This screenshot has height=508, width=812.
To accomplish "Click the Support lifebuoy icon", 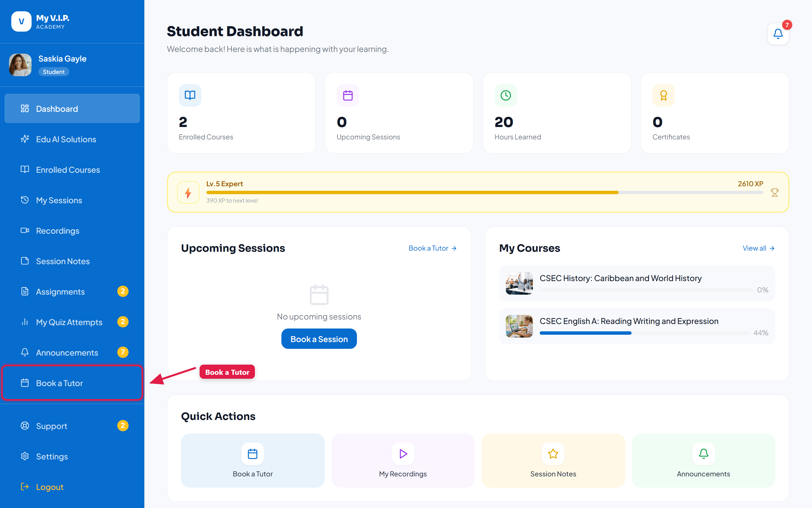I will (25, 426).
